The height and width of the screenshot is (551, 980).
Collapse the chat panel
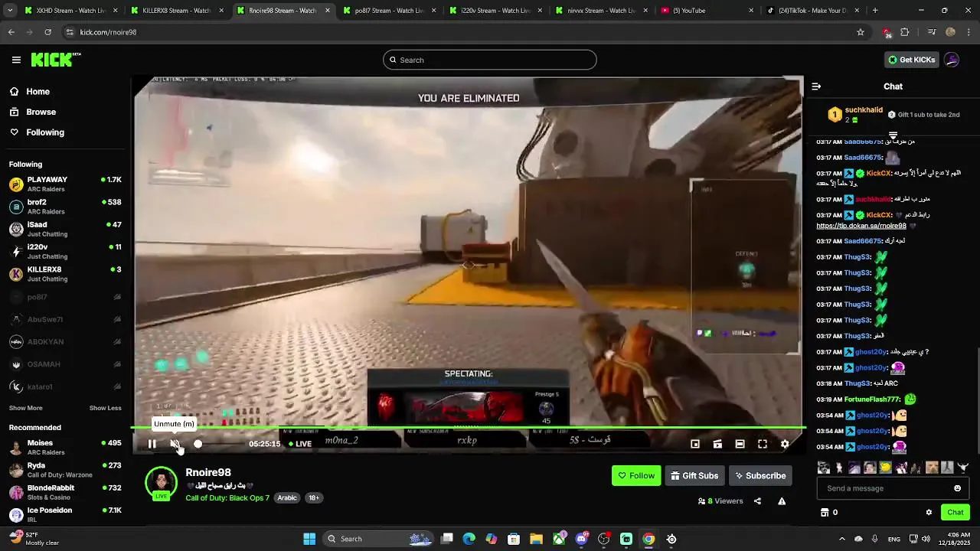click(x=816, y=86)
